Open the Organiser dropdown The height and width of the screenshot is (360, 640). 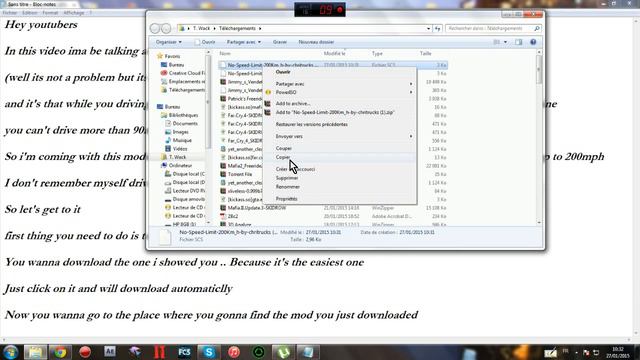click(x=169, y=42)
